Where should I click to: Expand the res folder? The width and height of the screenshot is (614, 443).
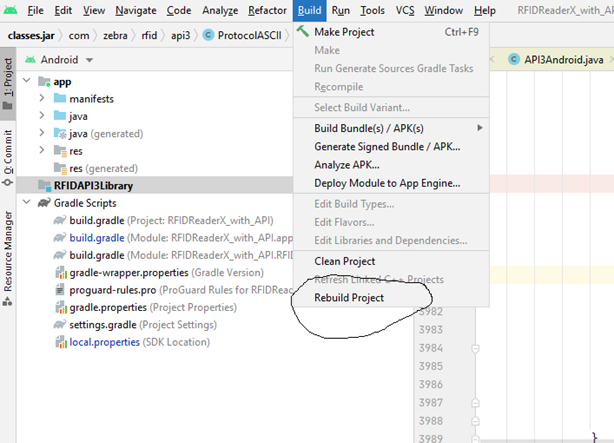pos(40,151)
